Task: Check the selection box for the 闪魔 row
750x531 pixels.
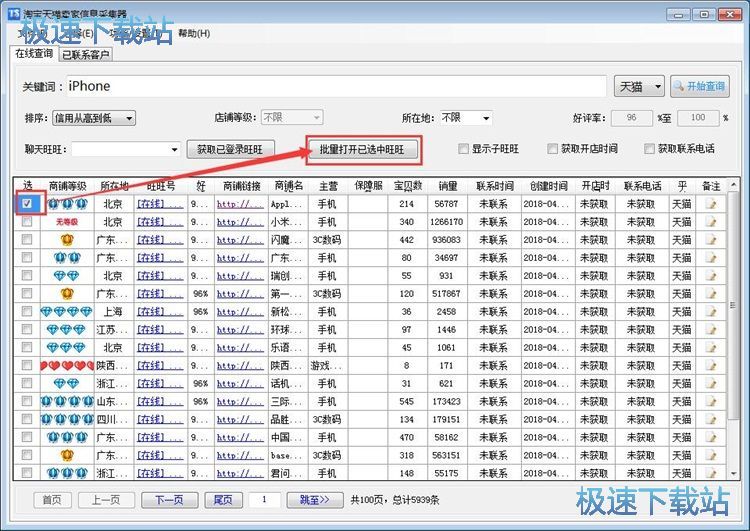Action: click(x=27, y=240)
